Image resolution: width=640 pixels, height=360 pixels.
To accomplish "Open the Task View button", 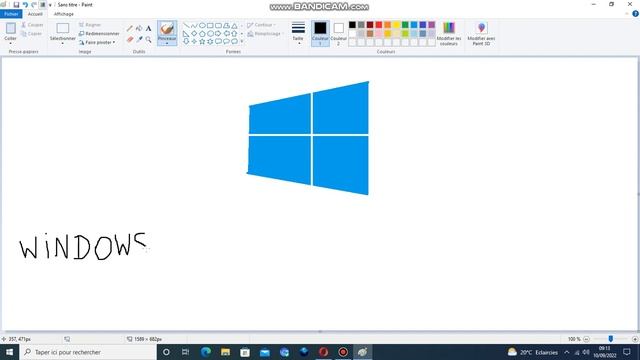I will [186, 352].
